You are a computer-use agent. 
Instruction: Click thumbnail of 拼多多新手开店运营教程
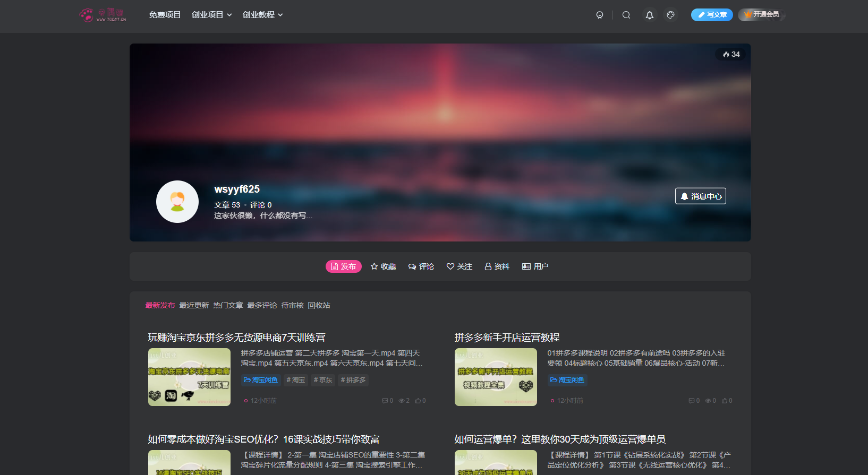click(x=496, y=377)
